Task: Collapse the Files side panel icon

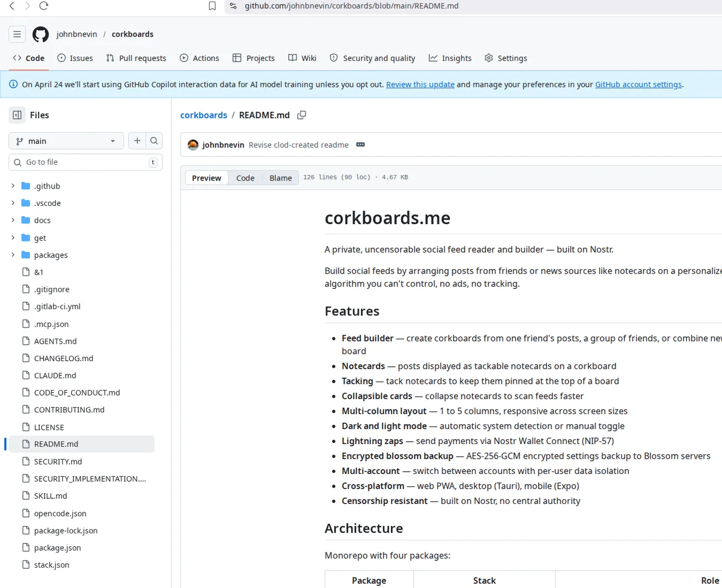Action: click(x=17, y=115)
